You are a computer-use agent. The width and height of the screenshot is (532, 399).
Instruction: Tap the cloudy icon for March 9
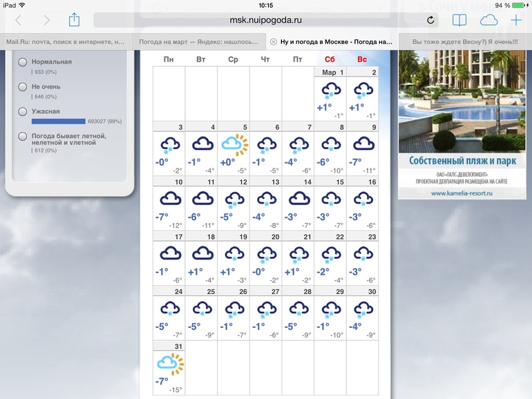363,144
